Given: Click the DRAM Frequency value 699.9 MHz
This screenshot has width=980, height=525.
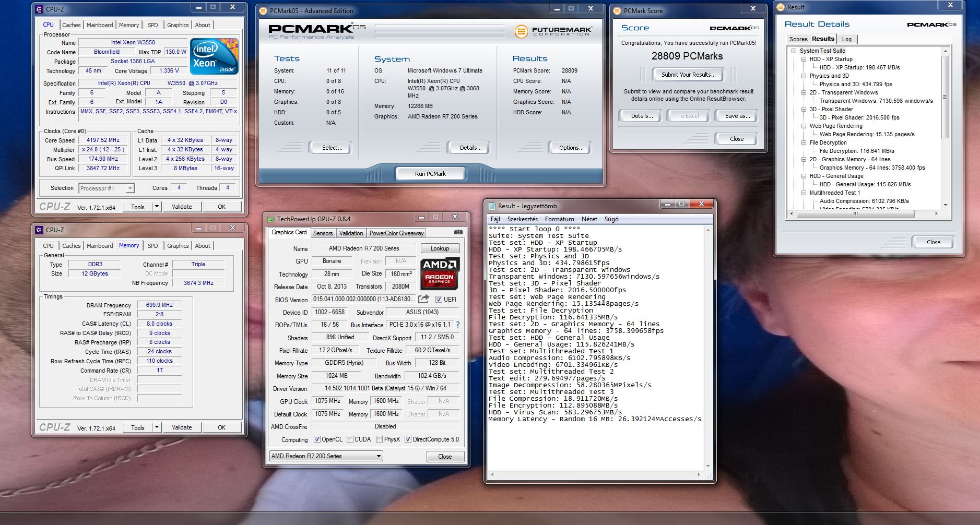Looking at the screenshot, I should click(159, 305).
